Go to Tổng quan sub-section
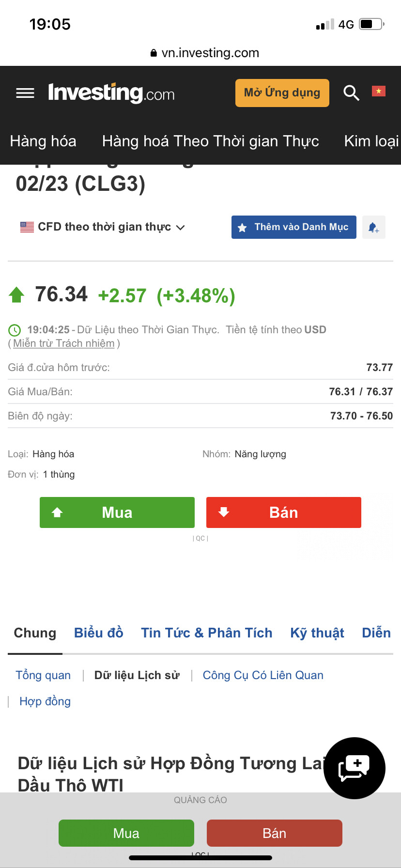This screenshot has height=868, width=401. [43, 675]
